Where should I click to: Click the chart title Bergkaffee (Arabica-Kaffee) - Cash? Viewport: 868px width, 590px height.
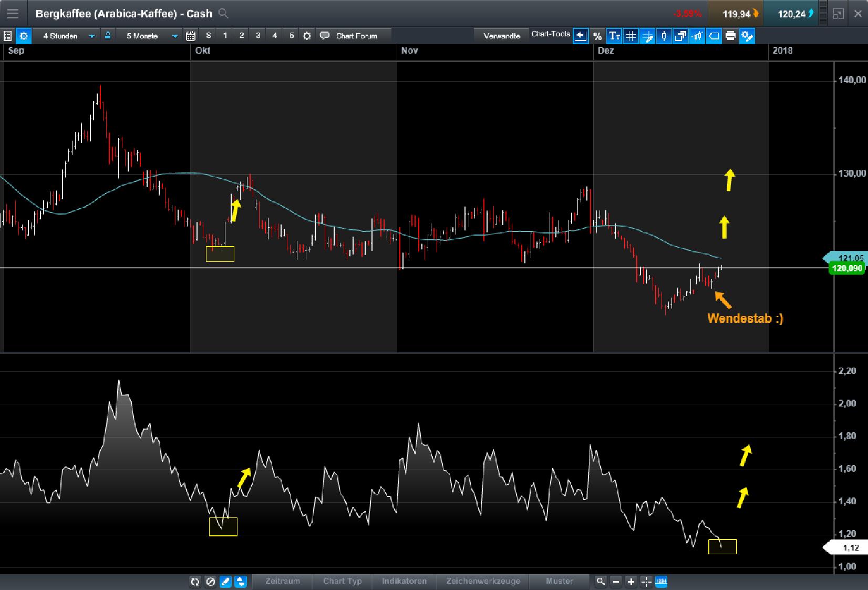[x=124, y=14]
